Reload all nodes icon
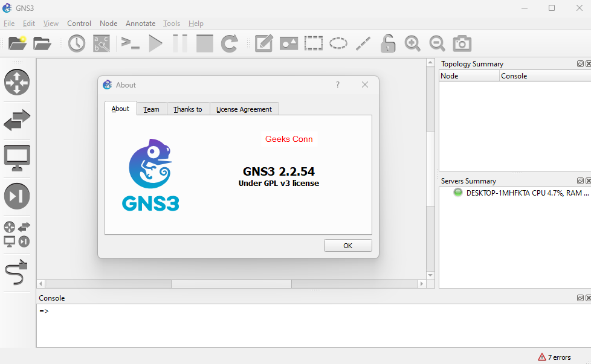This screenshot has height=364, width=591. click(230, 43)
